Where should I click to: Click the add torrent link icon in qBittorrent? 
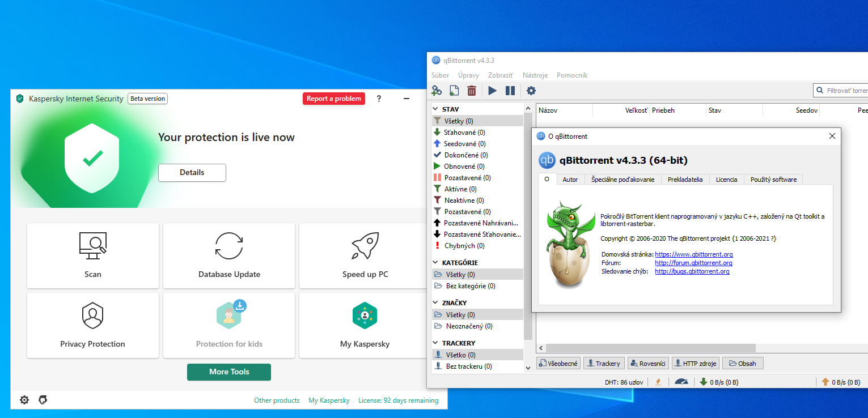click(x=437, y=91)
